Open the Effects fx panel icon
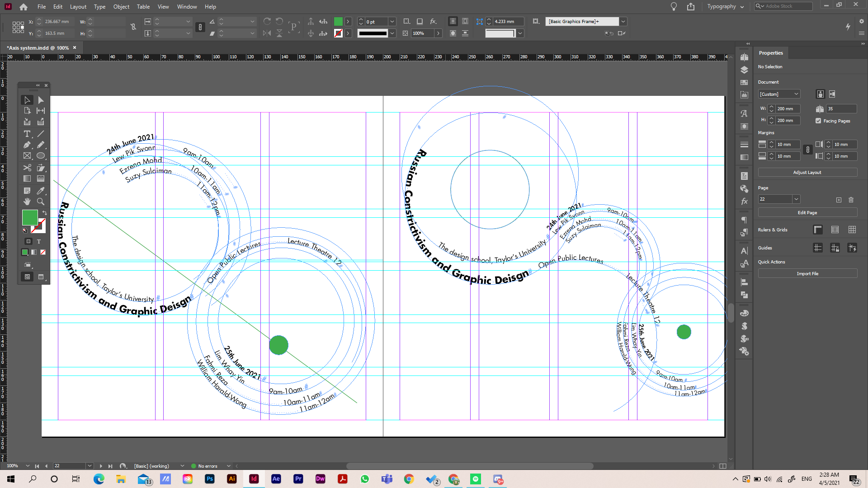 [744, 202]
